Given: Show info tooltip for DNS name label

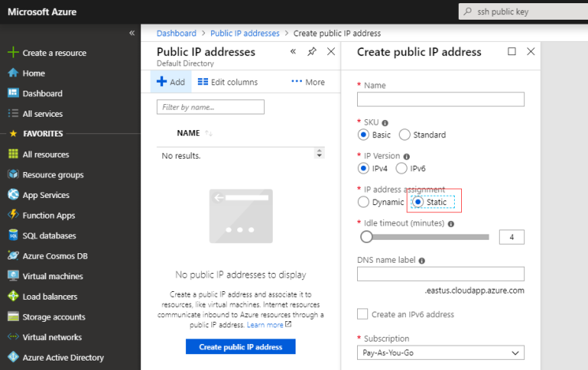Looking at the screenshot, I should [422, 261].
